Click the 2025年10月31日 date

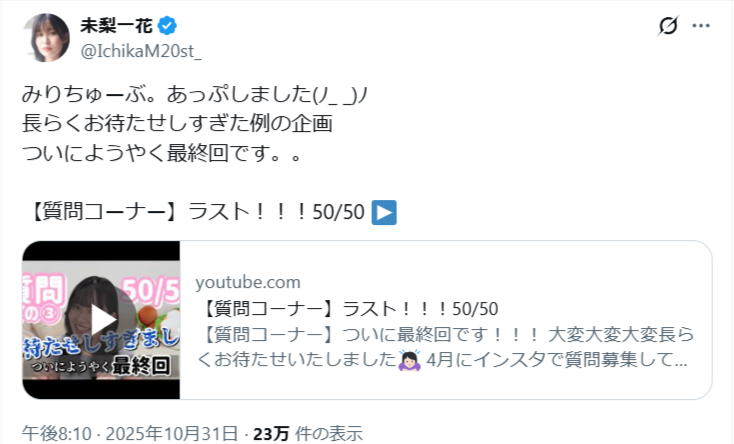tap(172, 433)
